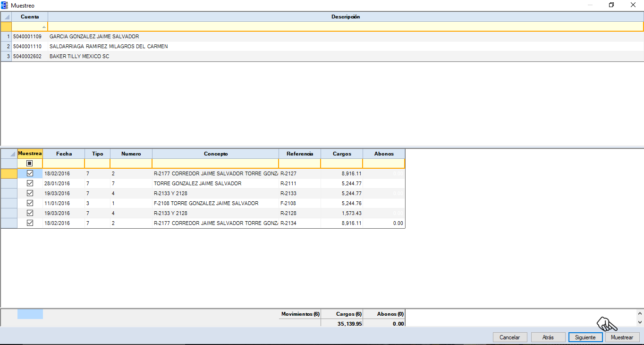Untick the checkbox for the R-2134 row
This screenshot has height=345, width=644.
click(30, 223)
